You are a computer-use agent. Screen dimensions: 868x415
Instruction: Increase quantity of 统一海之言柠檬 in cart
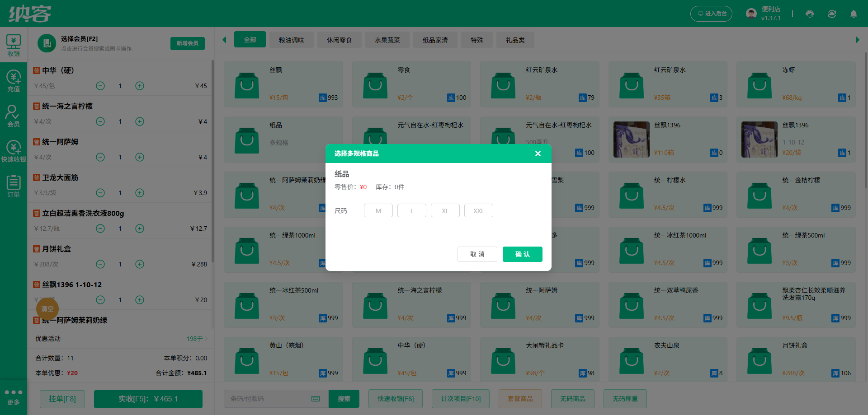coord(140,121)
